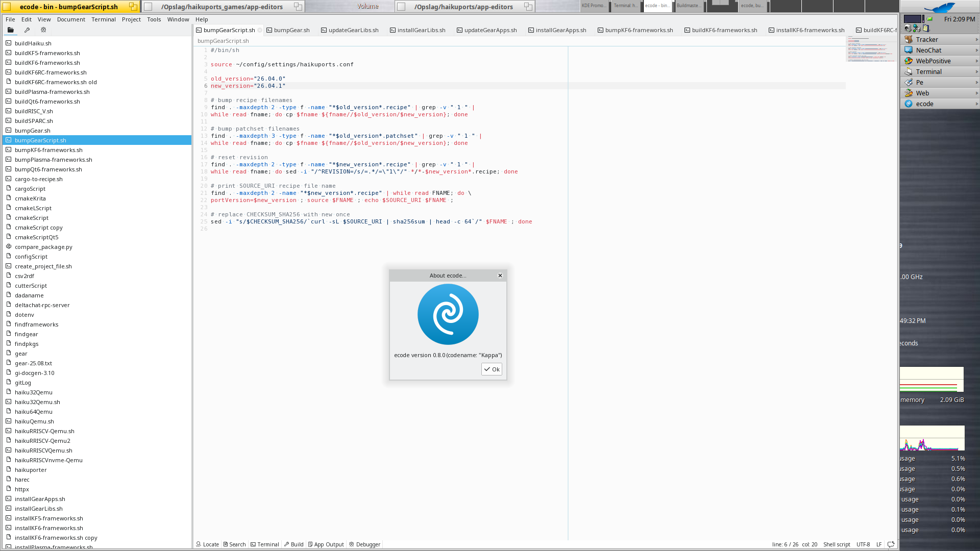Change the UTF-8 file encoding
Viewport: 980px width, 551px height.
click(863, 544)
